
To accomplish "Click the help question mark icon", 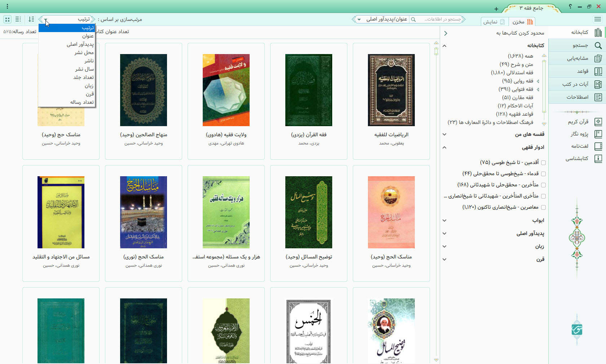I will point(570,6).
